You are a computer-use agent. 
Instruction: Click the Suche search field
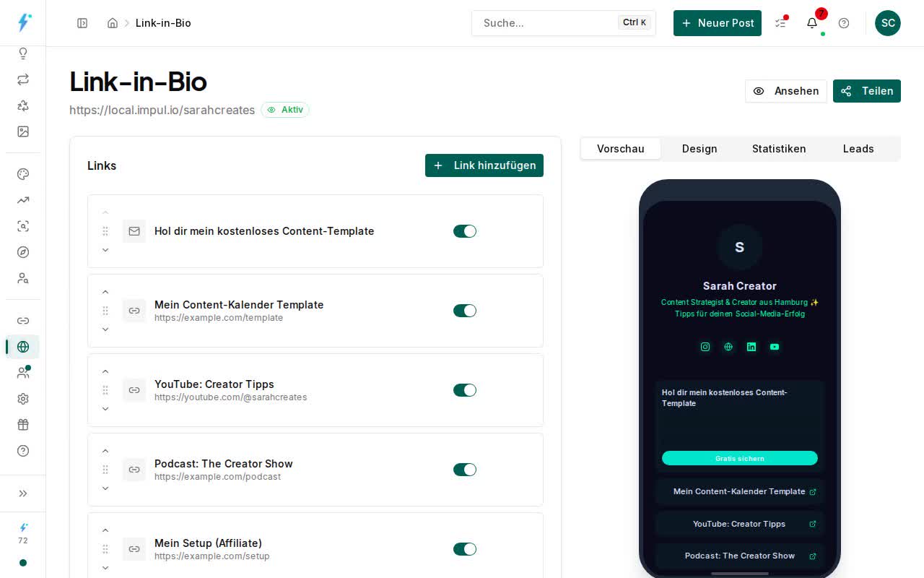[x=564, y=23]
